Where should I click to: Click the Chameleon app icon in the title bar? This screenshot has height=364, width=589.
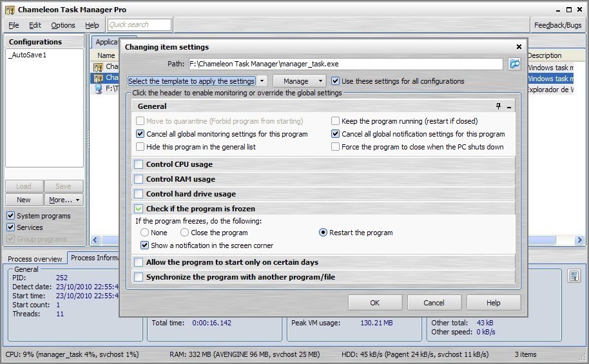click(x=10, y=10)
